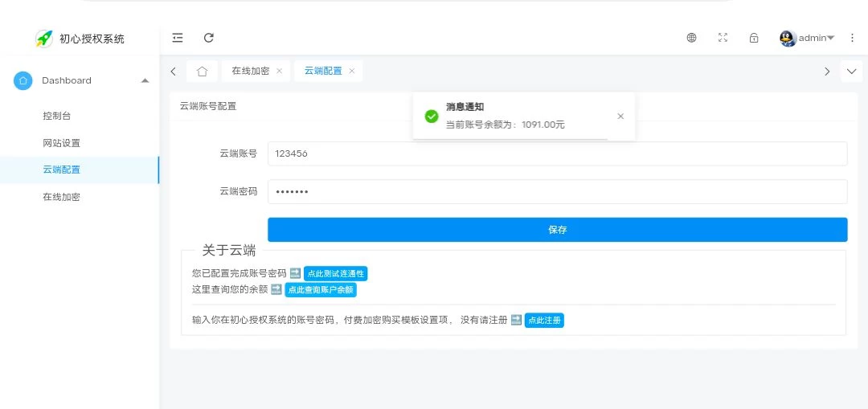The image size is (868, 409).
Task: Close the 云端配置 tab
Action: pyautogui.click(x=351, y=72)
